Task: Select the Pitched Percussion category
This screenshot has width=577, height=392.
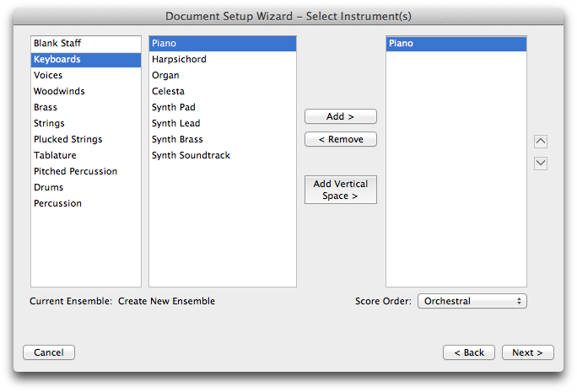Action: pyautogui.click(x=86, y=171)
